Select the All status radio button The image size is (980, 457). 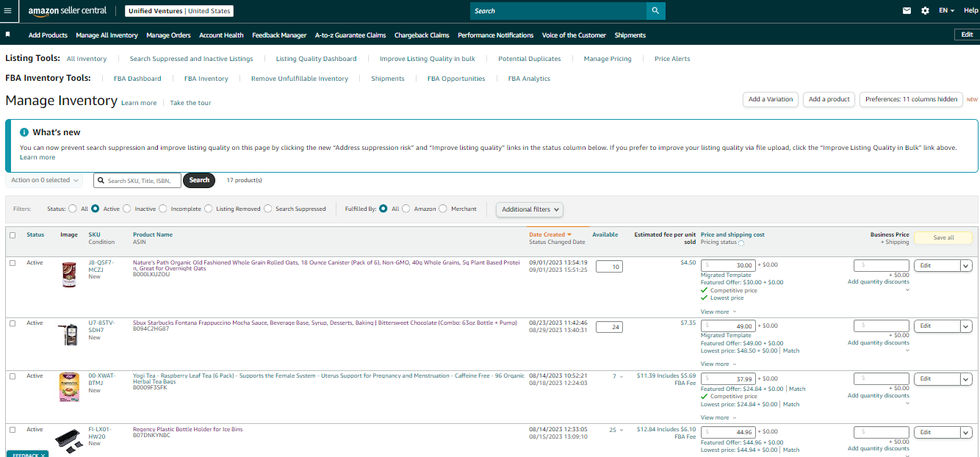(73, 209)
